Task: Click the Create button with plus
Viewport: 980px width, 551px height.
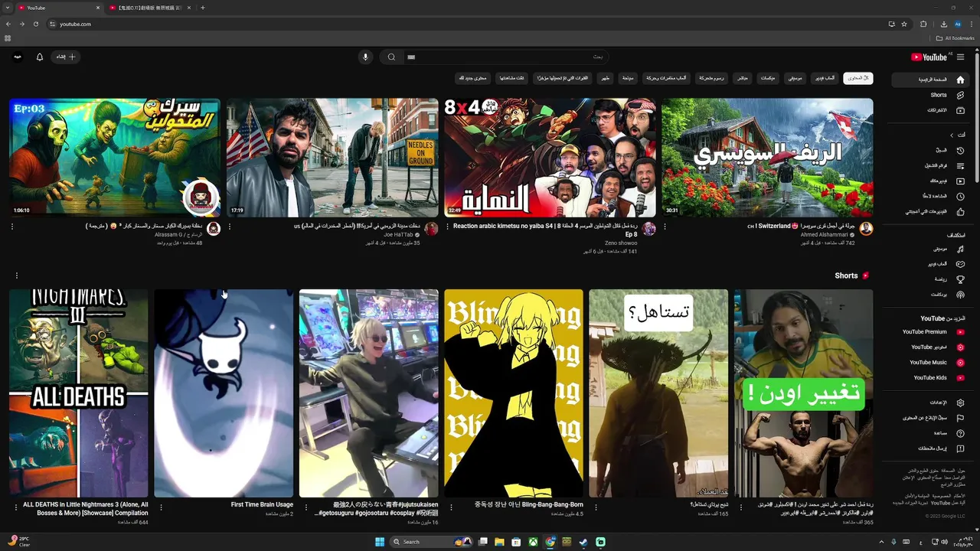Action: pos(66,57)
